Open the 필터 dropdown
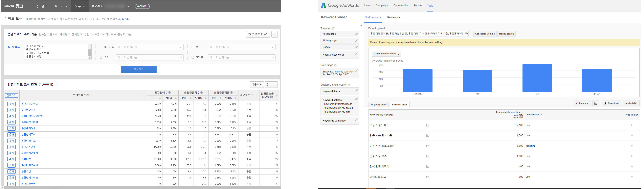The height and width of the screenshot is (189, 644). point(271,85)
